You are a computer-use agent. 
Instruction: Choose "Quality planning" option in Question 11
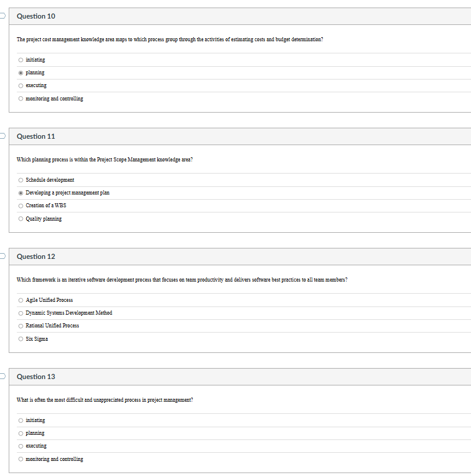(x=20, y=218)
